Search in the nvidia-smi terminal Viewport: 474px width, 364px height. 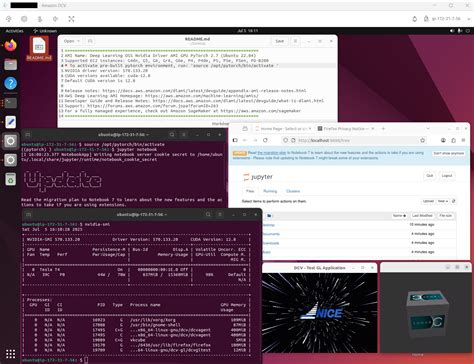[x=208, y=214]
